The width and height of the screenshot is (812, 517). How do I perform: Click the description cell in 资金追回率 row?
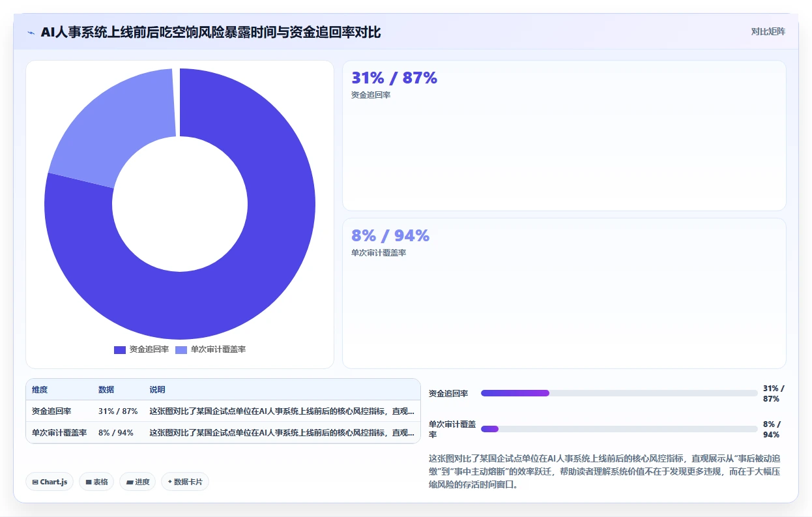[x=282, y=411]
